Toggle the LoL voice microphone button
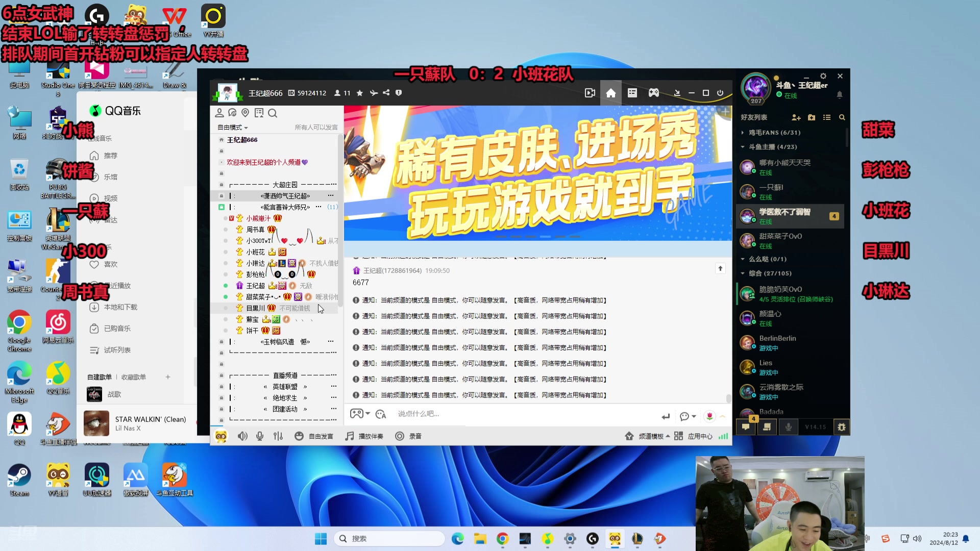Image resolution: width=980 pixels, height=551 pixels. click(x=789, y=427)
